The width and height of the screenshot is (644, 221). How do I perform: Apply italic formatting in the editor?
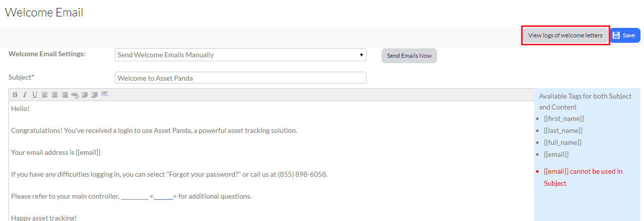25,95
